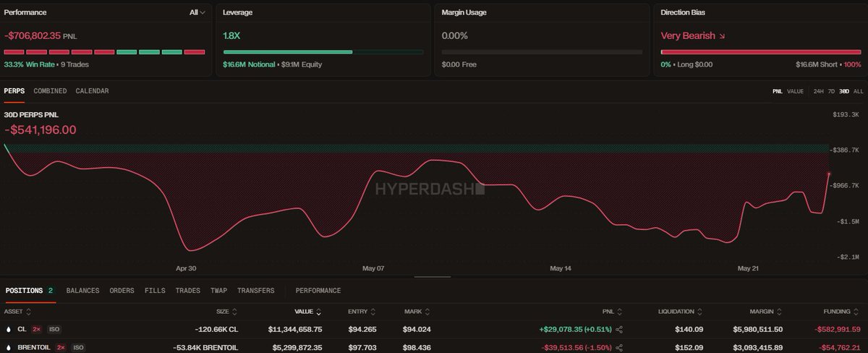Open the TRADES tab

(187, 291)
